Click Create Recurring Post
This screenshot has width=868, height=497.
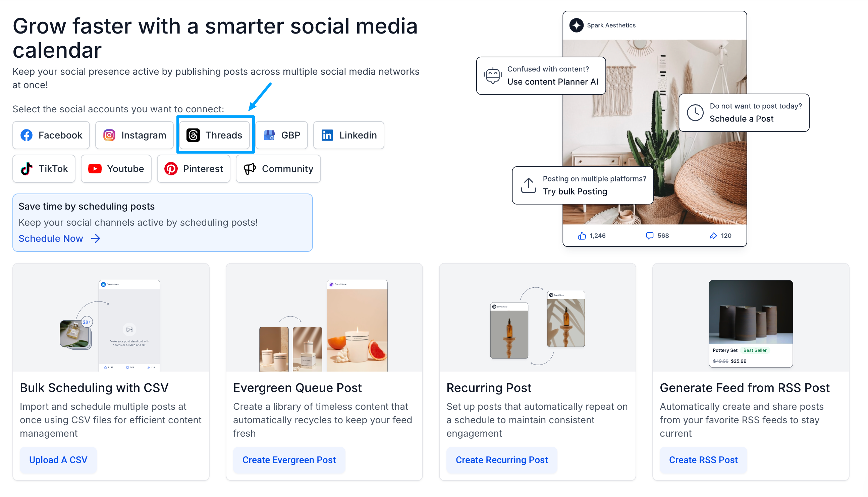[x=501, y=460]
